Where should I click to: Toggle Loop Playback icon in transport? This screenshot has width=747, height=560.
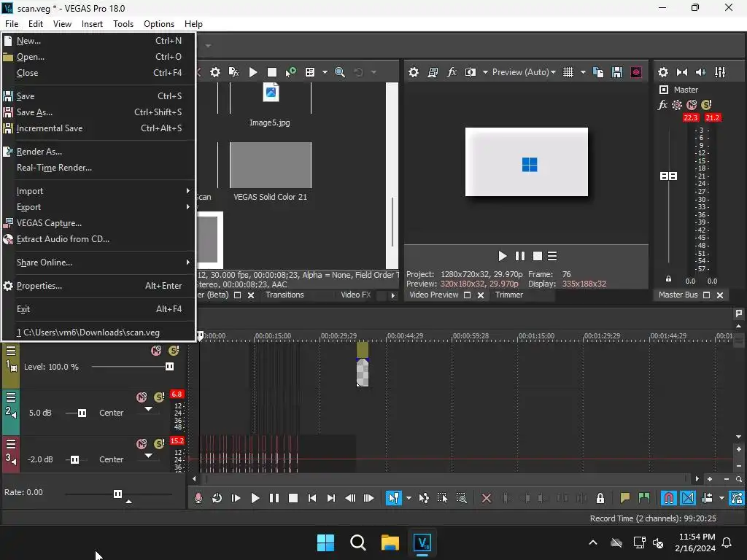coord(217,498)
